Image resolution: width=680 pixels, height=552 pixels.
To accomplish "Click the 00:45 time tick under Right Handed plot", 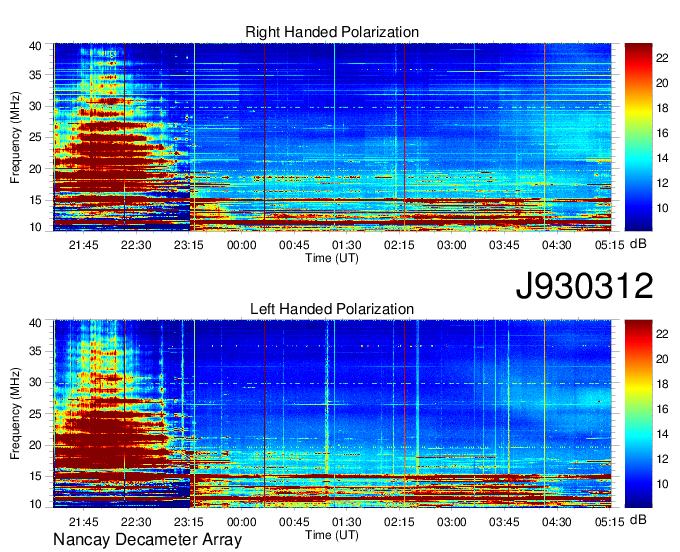I will (x=294, y=245).
